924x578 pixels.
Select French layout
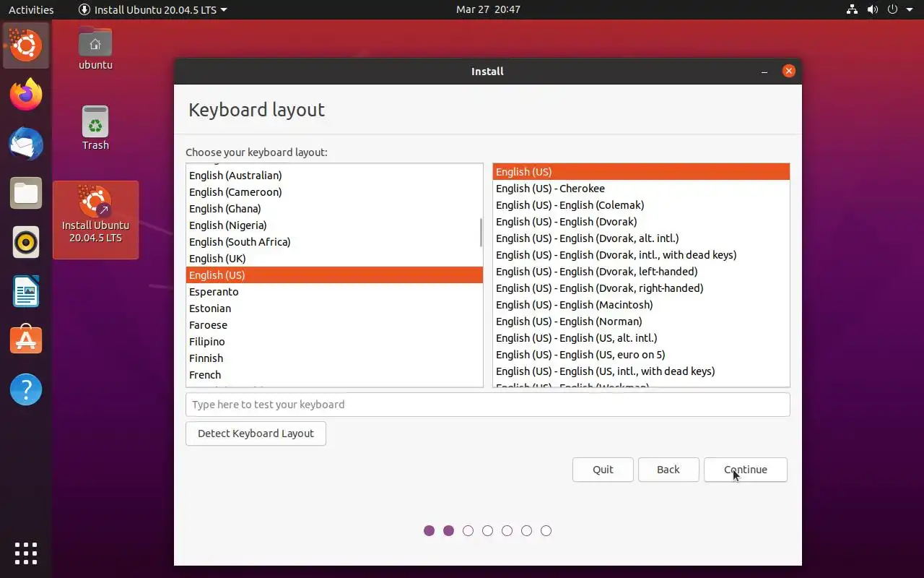click(334, 375)
